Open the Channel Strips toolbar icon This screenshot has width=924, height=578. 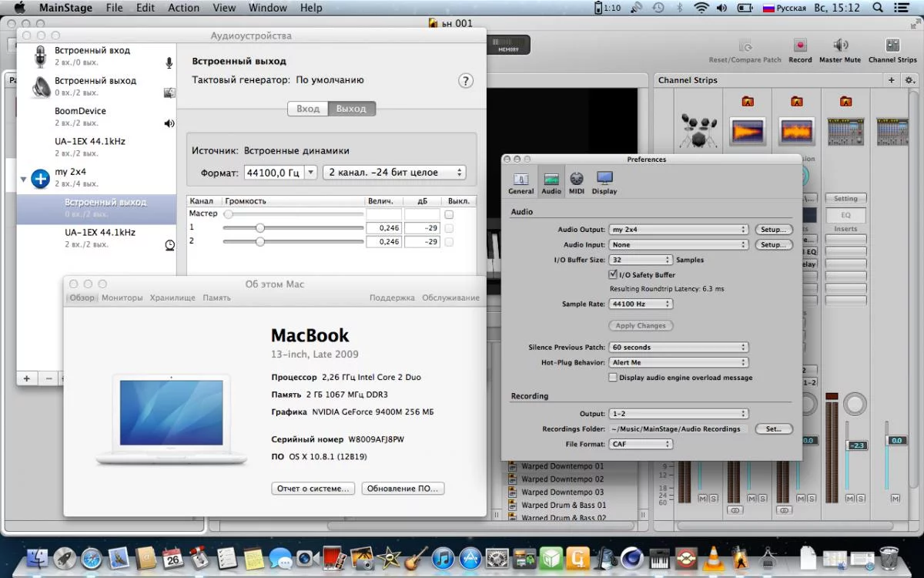click(892, 46)
